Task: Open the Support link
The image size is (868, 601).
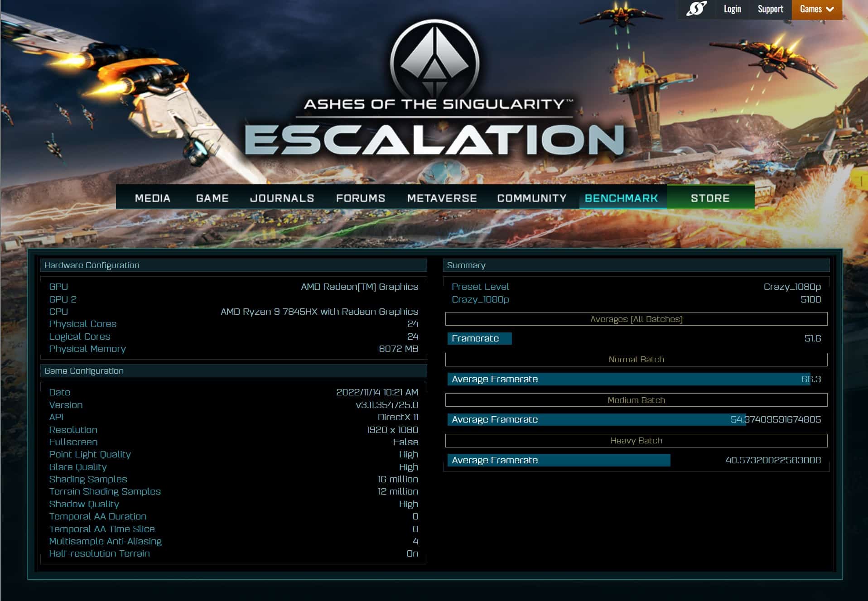Action: click(x=770, y=9)
